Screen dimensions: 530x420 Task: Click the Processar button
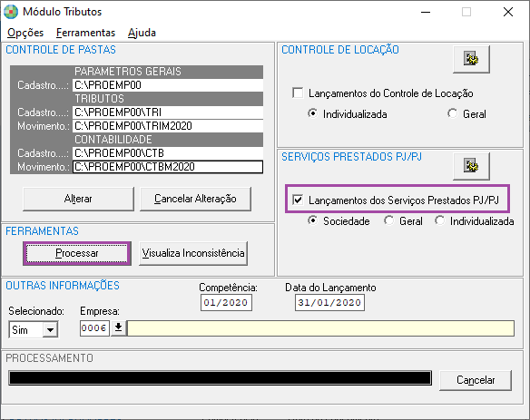point(77,253)
